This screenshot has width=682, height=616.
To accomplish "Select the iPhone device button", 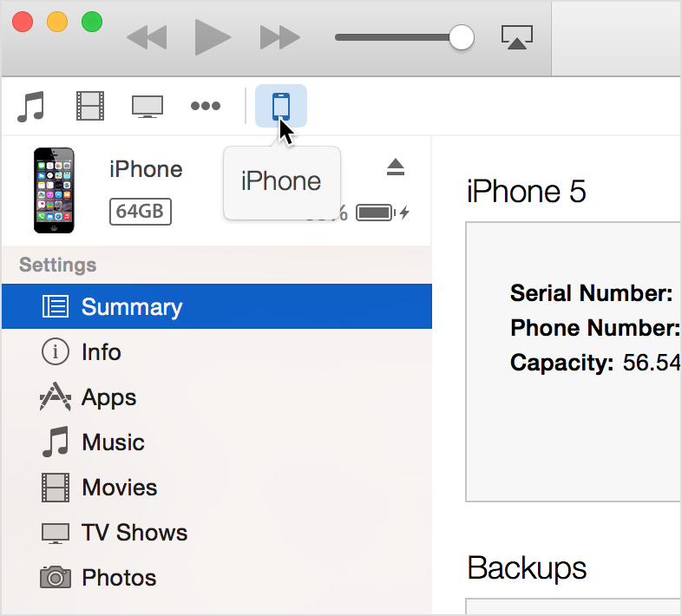I will tap(280, 106).
